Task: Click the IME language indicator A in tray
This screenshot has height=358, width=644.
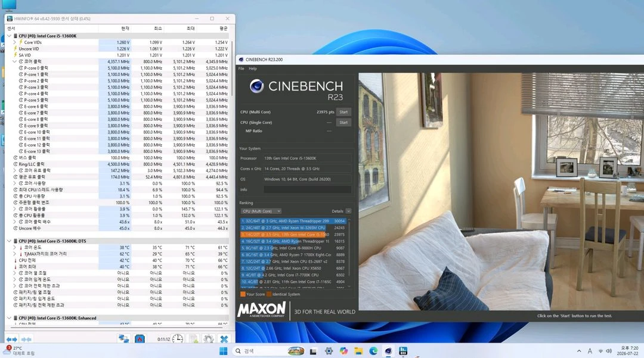Action: tap(590, 351)
